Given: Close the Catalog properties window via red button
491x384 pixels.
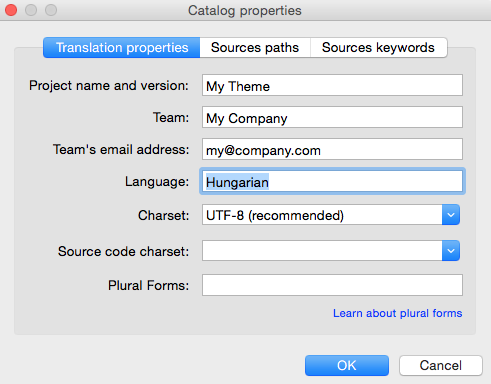Looking at the screenshot, I should tap(11, 10).
